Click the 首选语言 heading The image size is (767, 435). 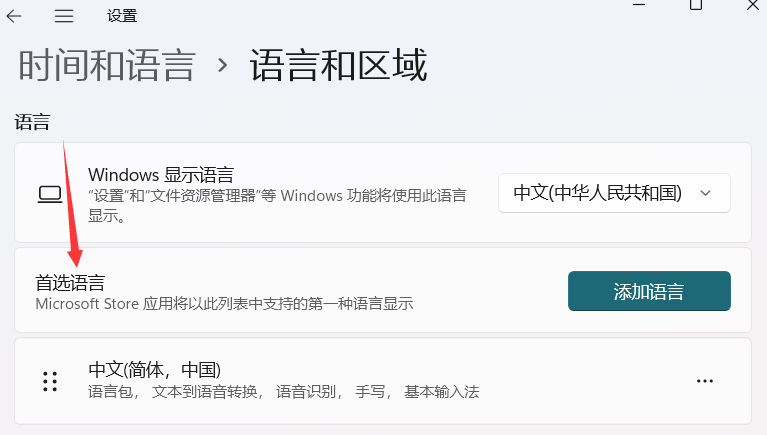point(70,283)
